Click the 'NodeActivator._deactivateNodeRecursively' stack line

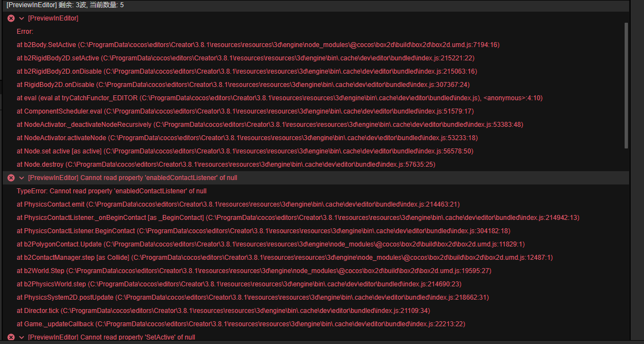[x=270, y=125]
